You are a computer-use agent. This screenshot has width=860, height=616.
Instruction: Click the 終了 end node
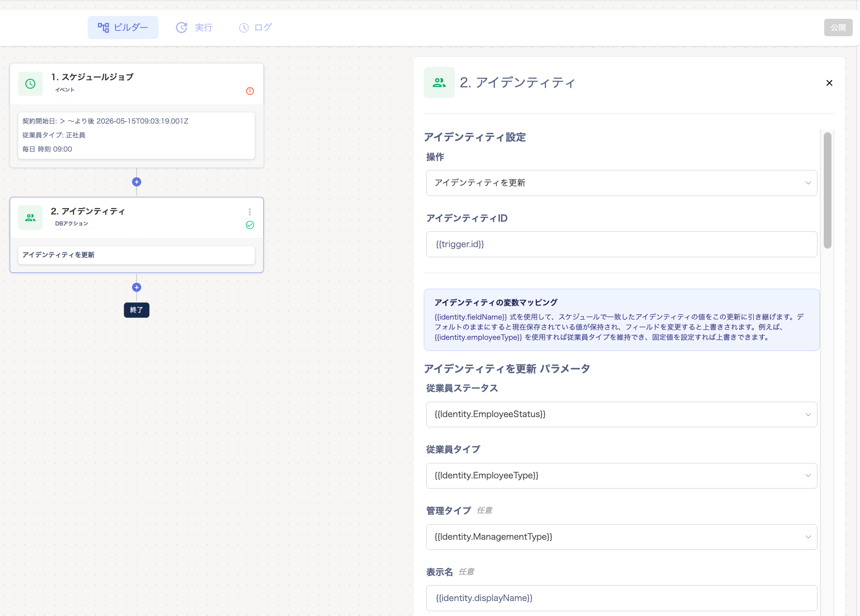pos(137,310)
